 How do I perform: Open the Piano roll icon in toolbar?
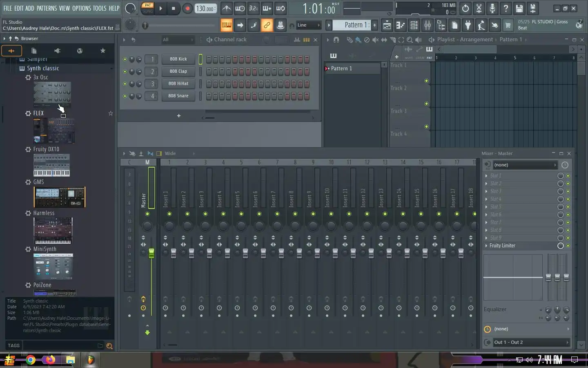pos(400,25)
